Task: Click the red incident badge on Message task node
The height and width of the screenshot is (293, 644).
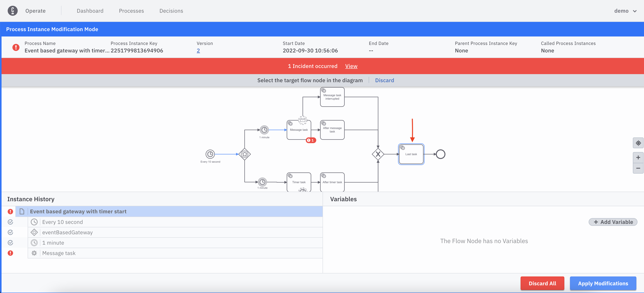Action: tap(311, 140)
